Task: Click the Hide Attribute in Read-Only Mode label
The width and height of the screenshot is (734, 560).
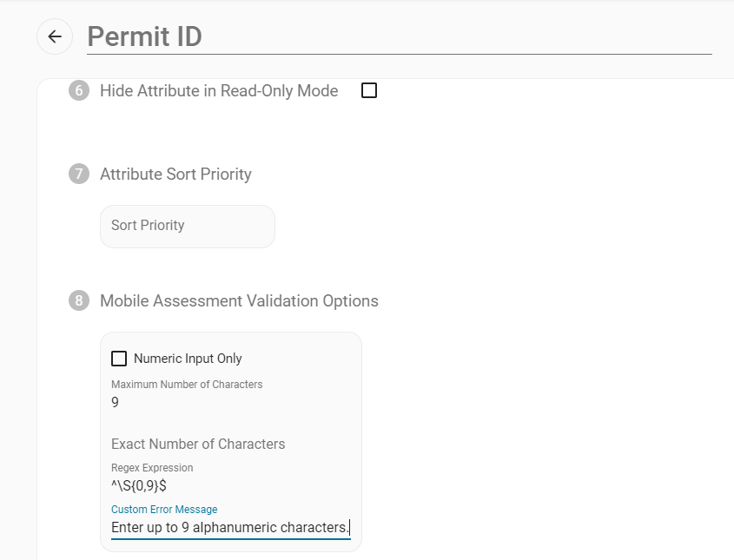Action: click(219, 90)
